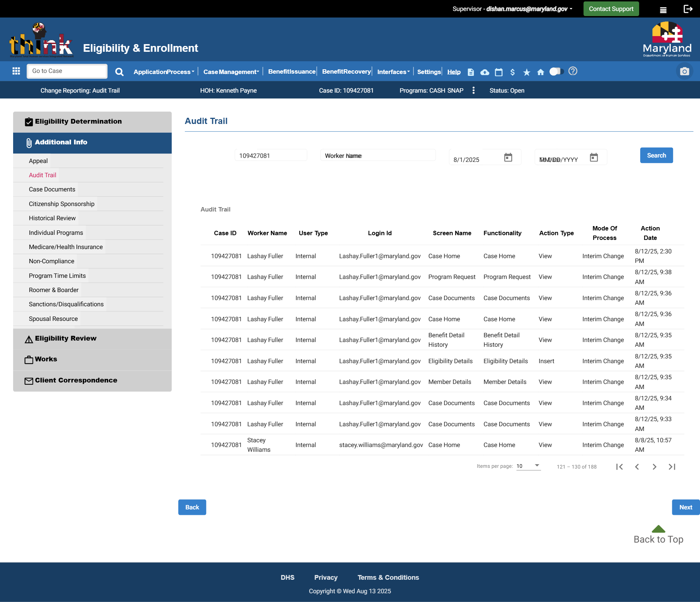
Task: Click the Next button
Action: [x=686, y=507]
